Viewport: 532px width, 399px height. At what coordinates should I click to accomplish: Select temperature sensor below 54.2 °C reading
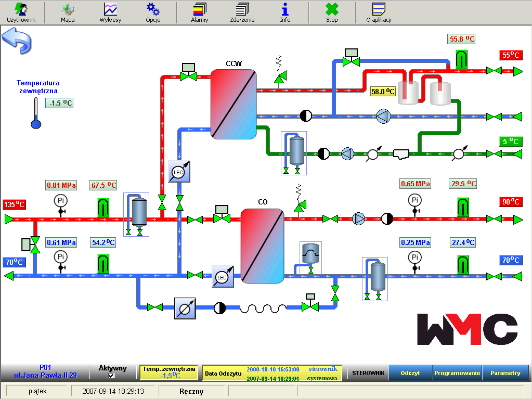(x=103, y=264)
